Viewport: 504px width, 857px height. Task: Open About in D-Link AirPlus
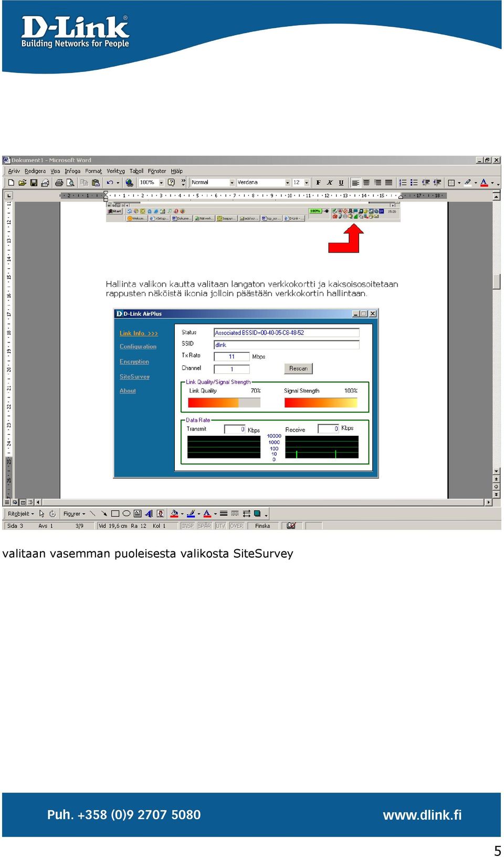[x=128, y=391]
